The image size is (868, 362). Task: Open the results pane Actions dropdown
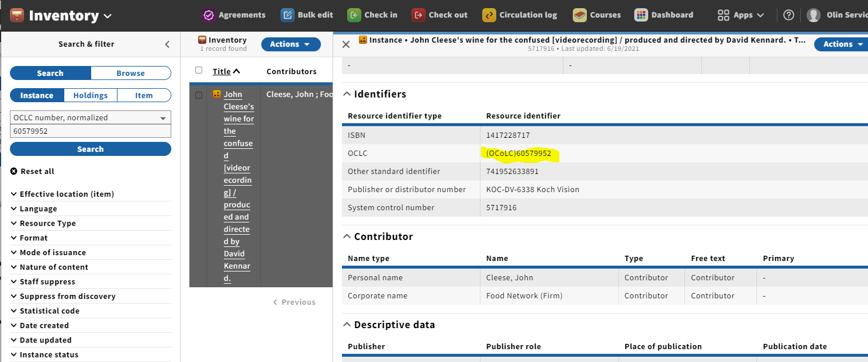(291, 44)
